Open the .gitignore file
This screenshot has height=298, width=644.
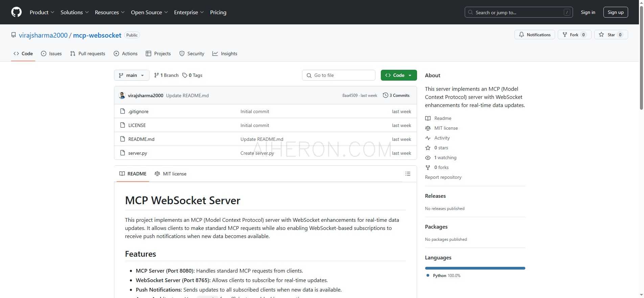coord(138,111)
